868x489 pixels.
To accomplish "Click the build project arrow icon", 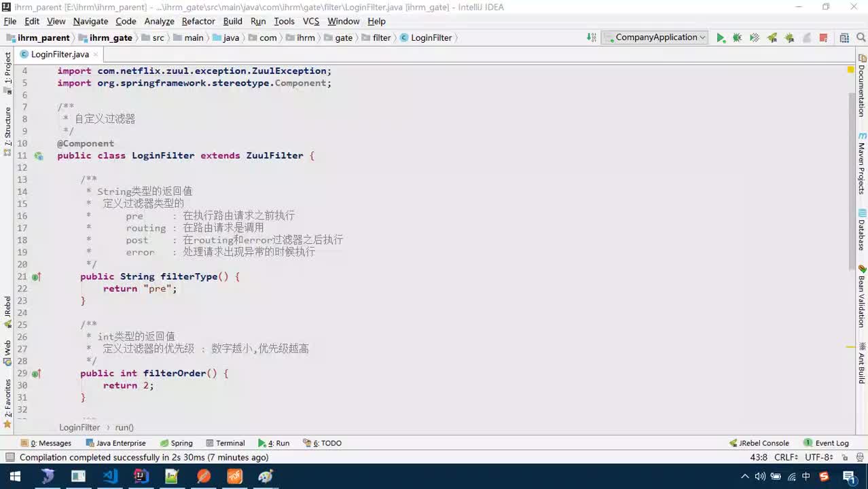I will (x=592, y=38).
